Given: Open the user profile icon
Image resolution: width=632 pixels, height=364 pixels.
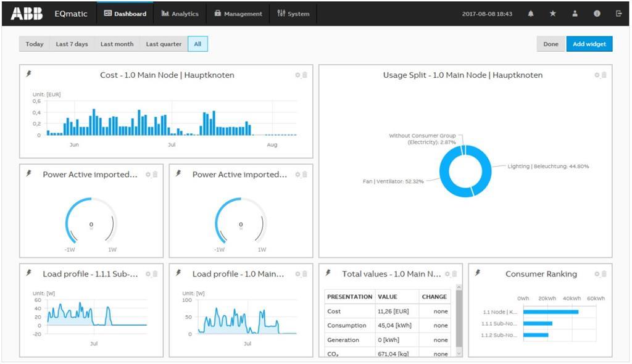Looking at the screenshot, I should pos(575,14).
